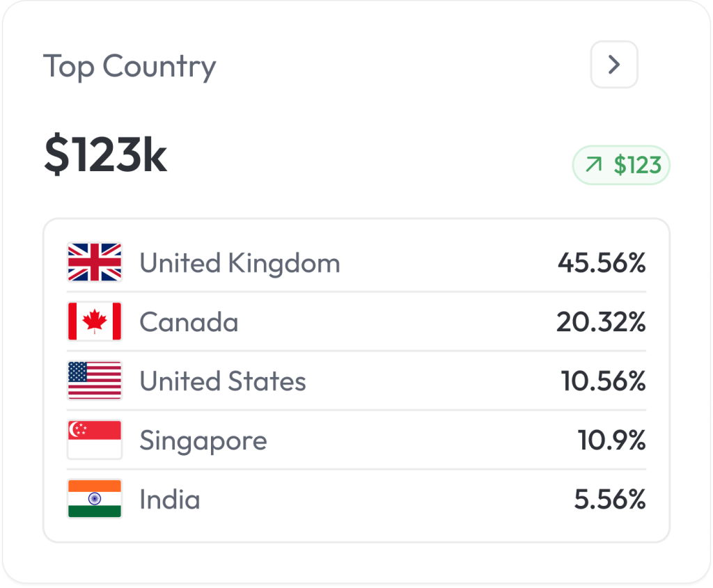Click the India flag icon
The height and width of the screenshot is (588, 713).
95,499
